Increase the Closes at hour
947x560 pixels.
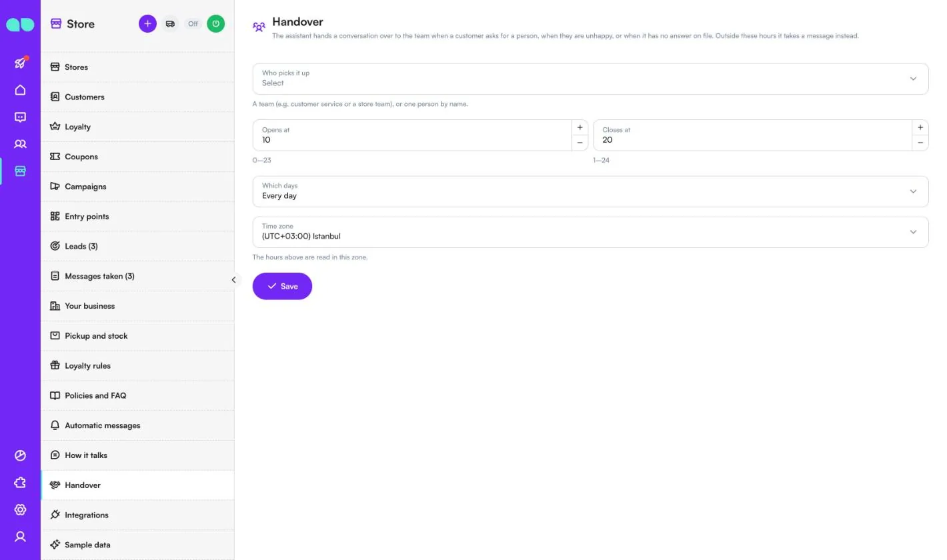(x=920, y=127)
